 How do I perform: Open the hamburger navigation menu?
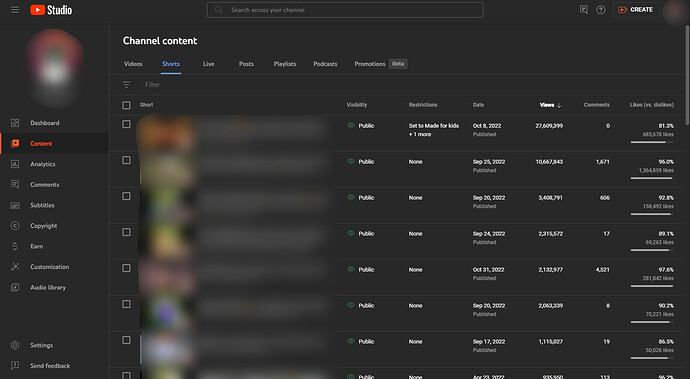tap(15, 10)
